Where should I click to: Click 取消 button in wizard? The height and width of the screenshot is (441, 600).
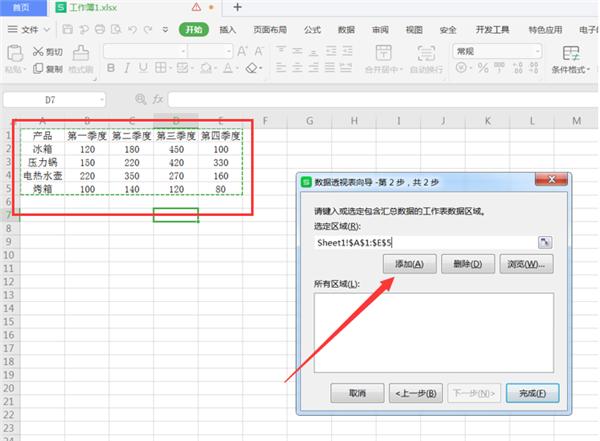[357, 393]
